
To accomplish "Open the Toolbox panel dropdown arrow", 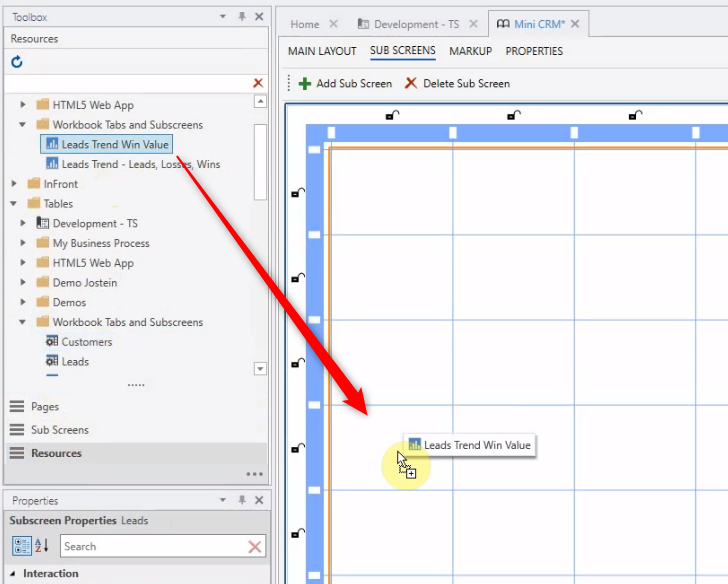I will click(x=223, y=17).
